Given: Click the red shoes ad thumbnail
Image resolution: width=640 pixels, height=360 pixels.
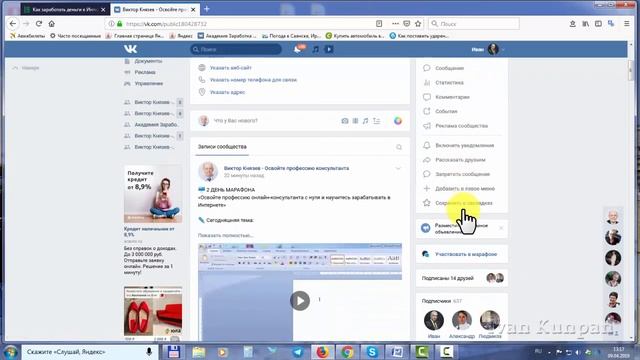Looking at the screenshot, I should coord(153,311).
